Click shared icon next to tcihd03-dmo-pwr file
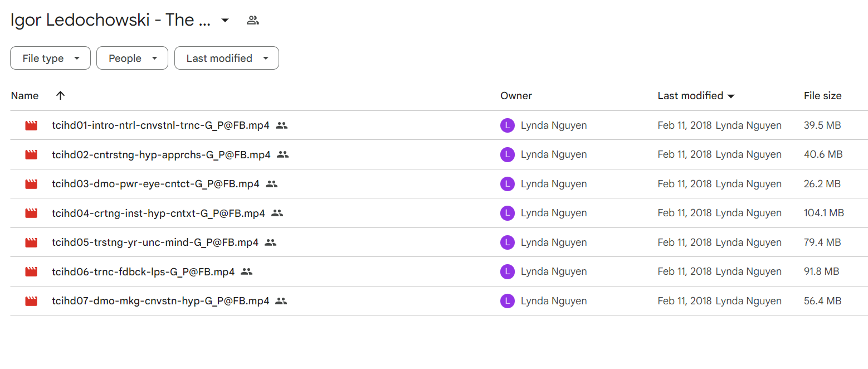The height and width of the screenshot is (369, 868). coord(271,184)
